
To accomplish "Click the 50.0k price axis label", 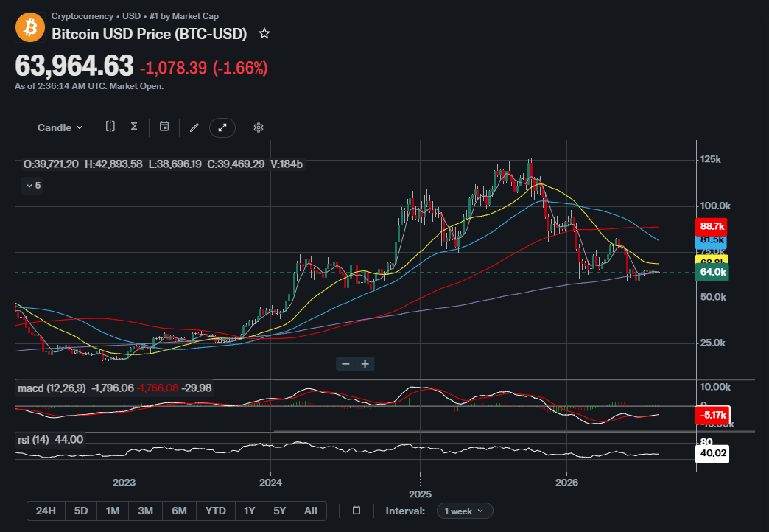I will click(713, 298).
